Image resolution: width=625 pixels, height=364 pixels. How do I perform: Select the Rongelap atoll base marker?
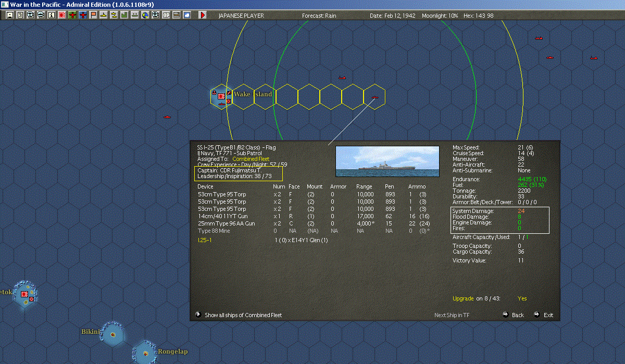point(145,353)
